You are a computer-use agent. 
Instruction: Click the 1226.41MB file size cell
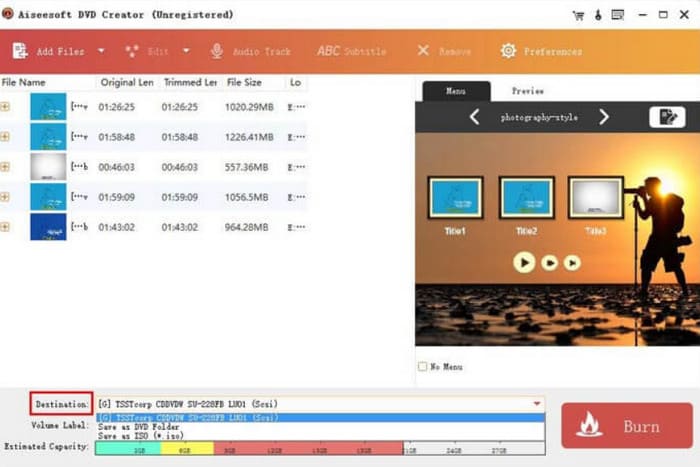(249, 137)
